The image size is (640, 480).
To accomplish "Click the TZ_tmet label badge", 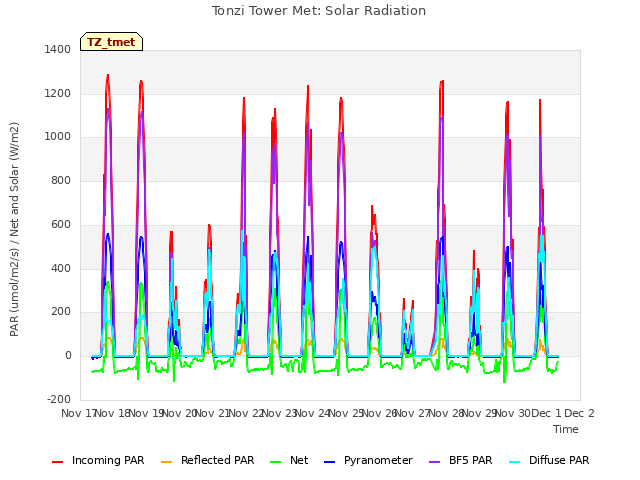I will coord(111,42).
